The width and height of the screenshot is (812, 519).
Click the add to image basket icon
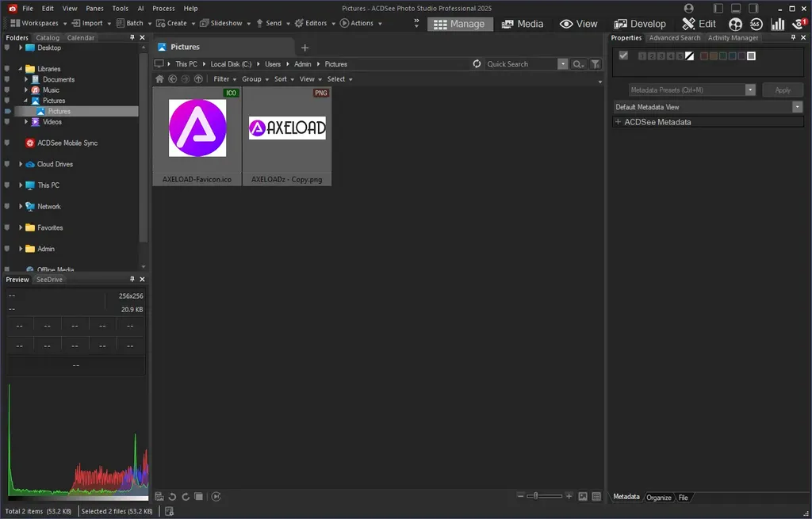click(x=159, y=497)
